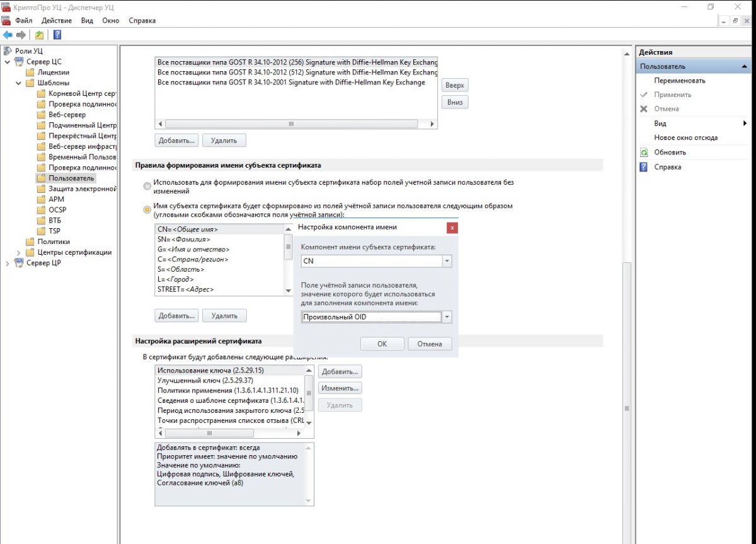Click the Back arrow toolbar icon

pos(8,35)
